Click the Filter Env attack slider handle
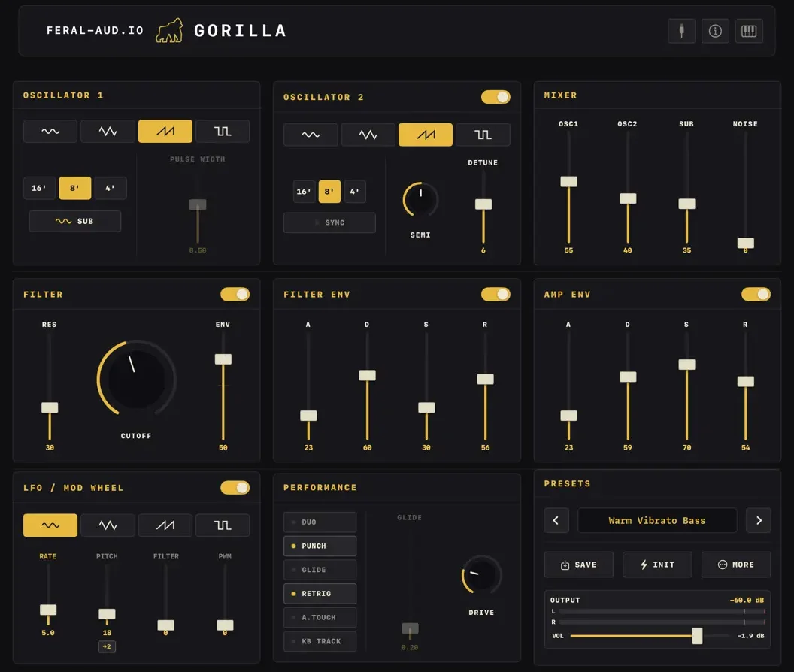Image resolution: width=794 pixels, height=672 pixels. (x=308, y=416)
